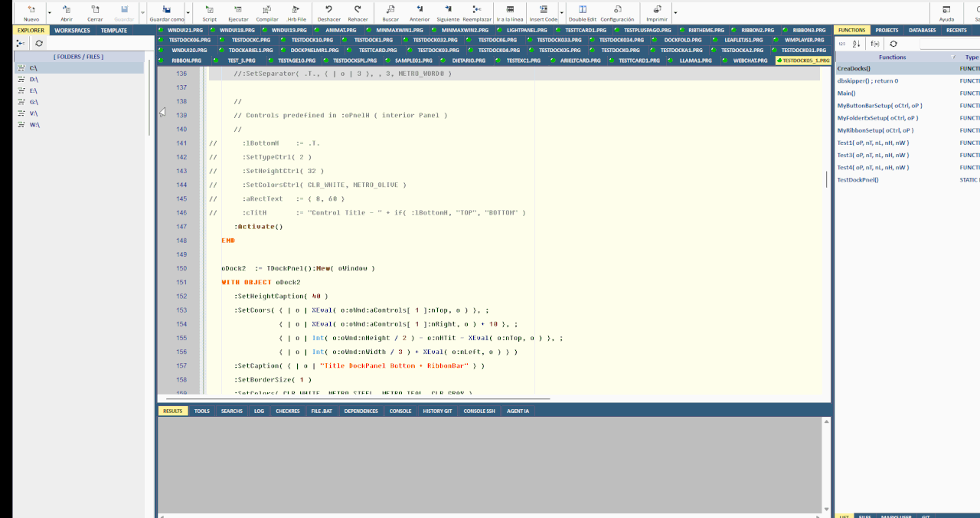Open dropdown arrow next to Nuevo

click(49, 13)
